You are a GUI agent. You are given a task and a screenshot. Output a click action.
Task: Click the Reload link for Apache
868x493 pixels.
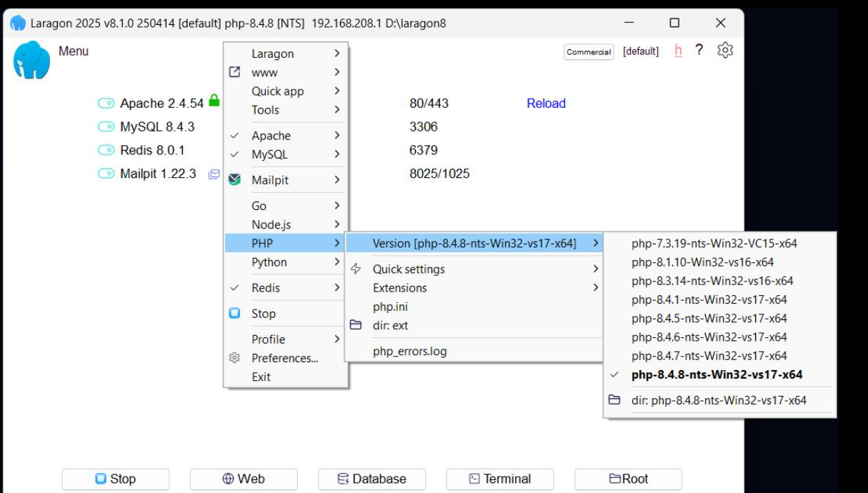[546, 104]
